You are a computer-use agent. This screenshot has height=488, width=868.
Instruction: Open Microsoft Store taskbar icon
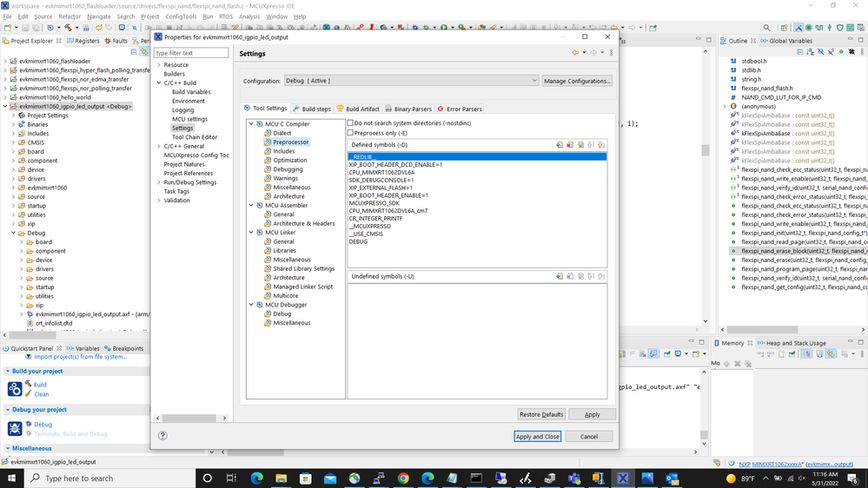(306, 478)
